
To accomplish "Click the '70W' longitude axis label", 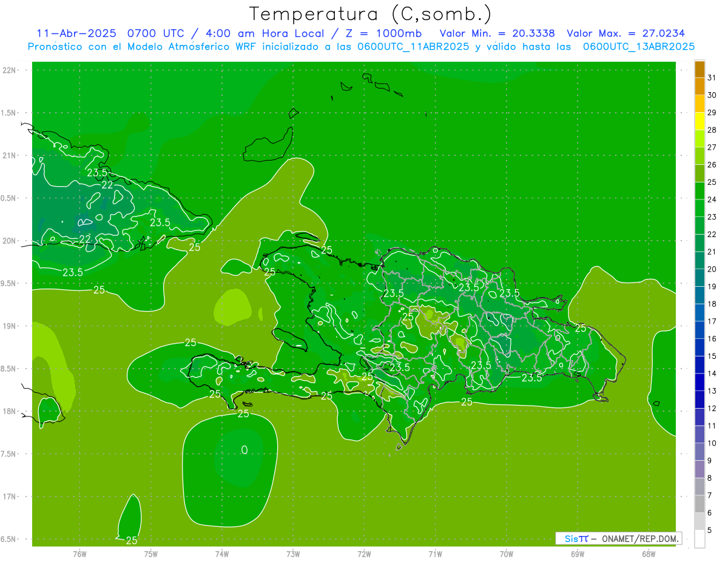I will pyautogui.click(x=507, y=554).
